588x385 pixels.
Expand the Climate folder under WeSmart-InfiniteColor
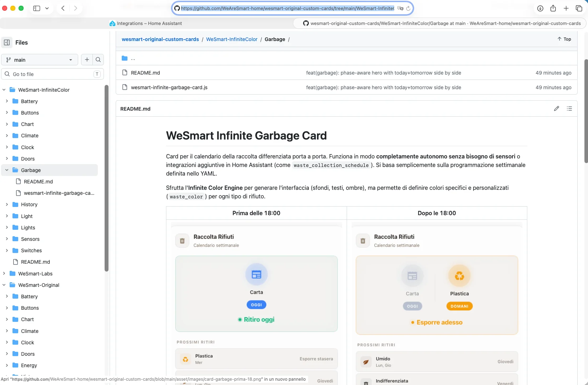(x=7, y=136)
